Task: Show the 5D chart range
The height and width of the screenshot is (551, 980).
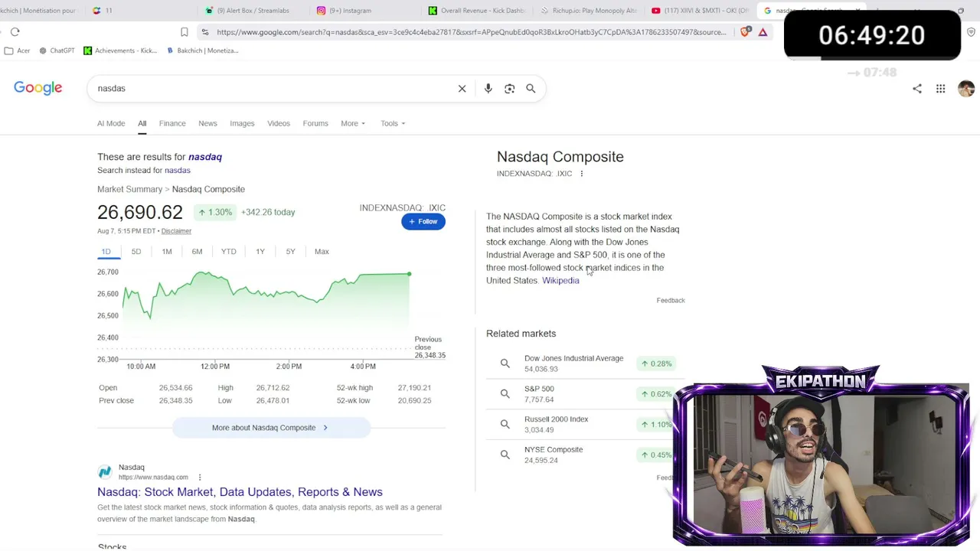Action: pyautogui.click(x=136, y=251)
